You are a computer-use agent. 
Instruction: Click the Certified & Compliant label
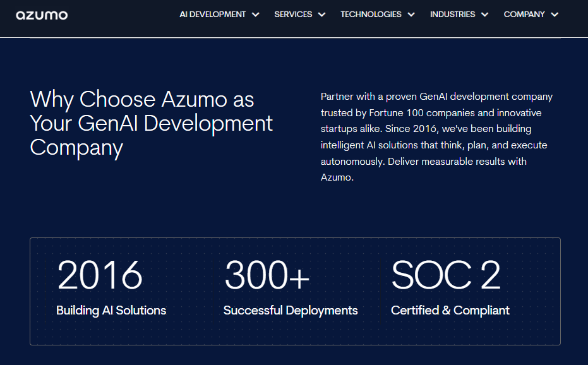450,310
